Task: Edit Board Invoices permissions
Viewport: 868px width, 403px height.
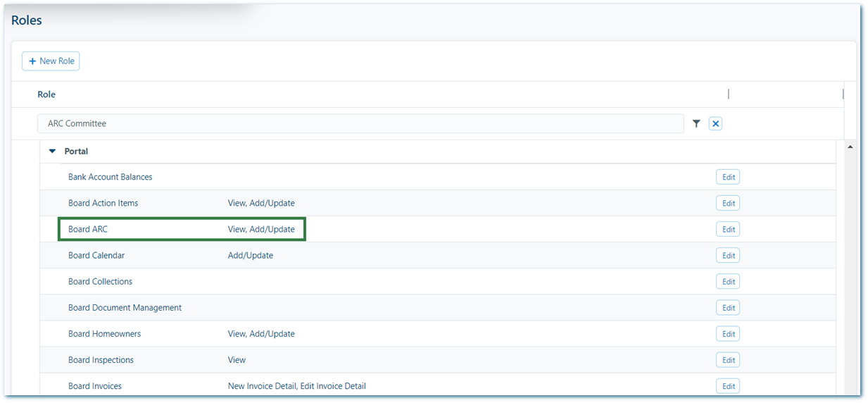Action: point(729,386)
